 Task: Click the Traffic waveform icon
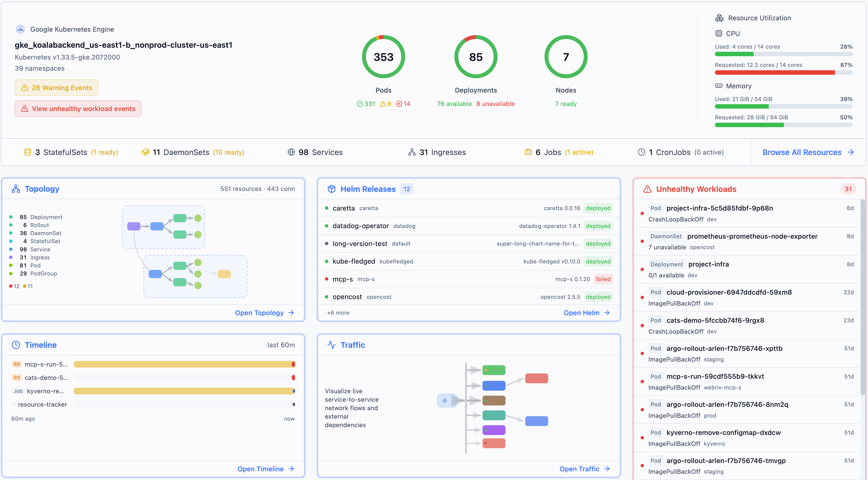pyautogui.click(x=332, y=345)
